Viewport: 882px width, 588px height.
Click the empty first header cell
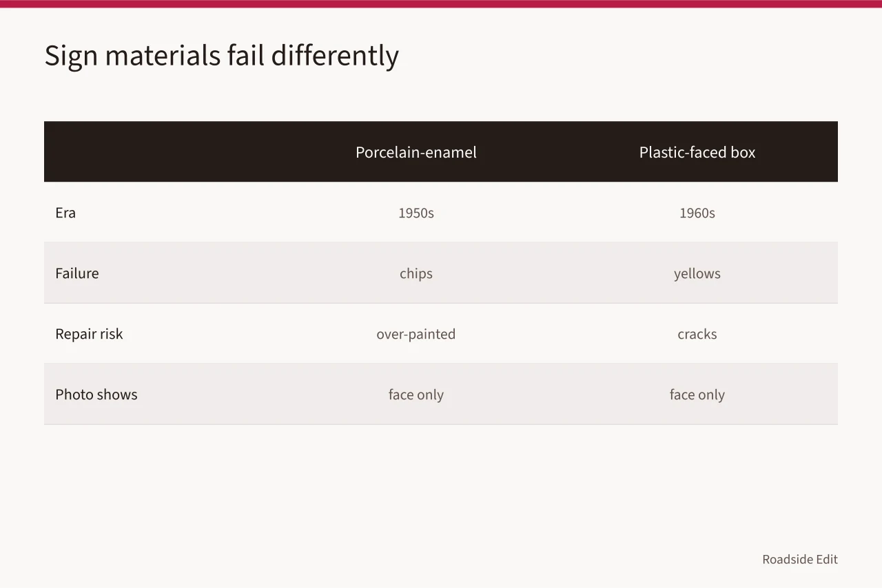tap(160, 151)
